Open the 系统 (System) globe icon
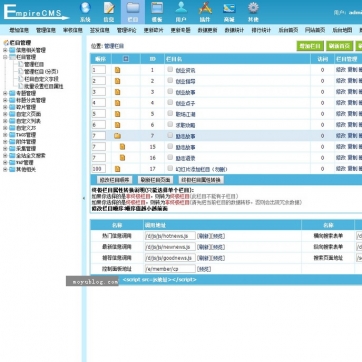This screenshot has height=362, width=362. pos(85,8)
